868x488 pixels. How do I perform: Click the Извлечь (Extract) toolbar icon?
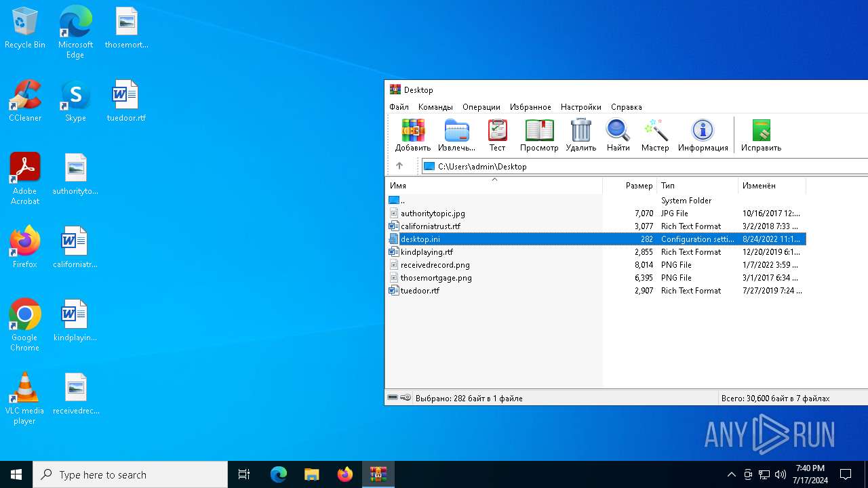[x=456, y=135]
